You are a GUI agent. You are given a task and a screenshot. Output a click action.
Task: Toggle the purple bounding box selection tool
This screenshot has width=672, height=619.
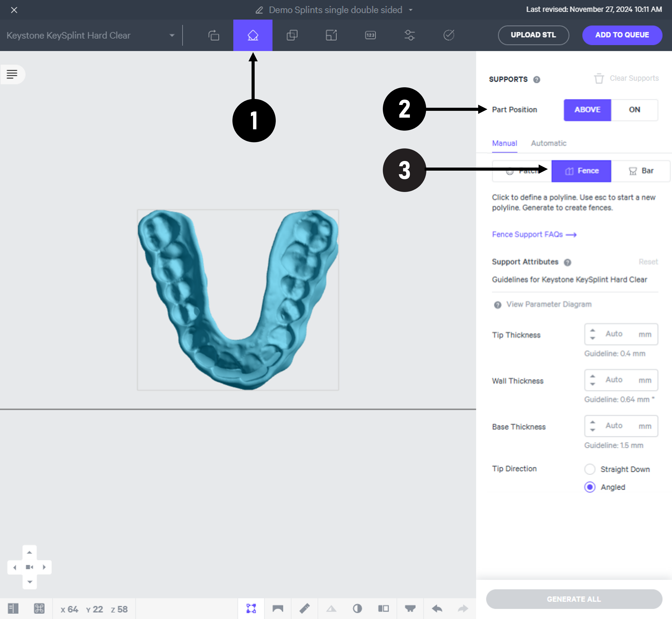pos(251,609)
